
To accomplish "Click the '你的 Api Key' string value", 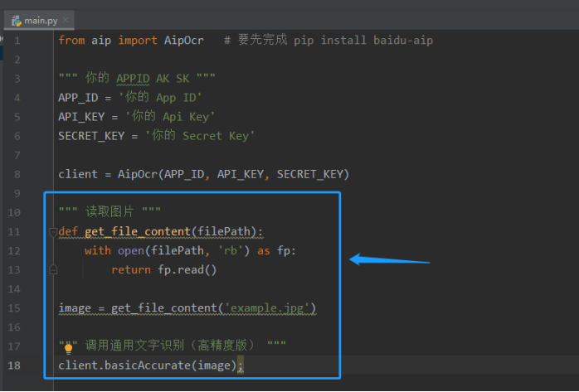I will [x=173, y=116].
